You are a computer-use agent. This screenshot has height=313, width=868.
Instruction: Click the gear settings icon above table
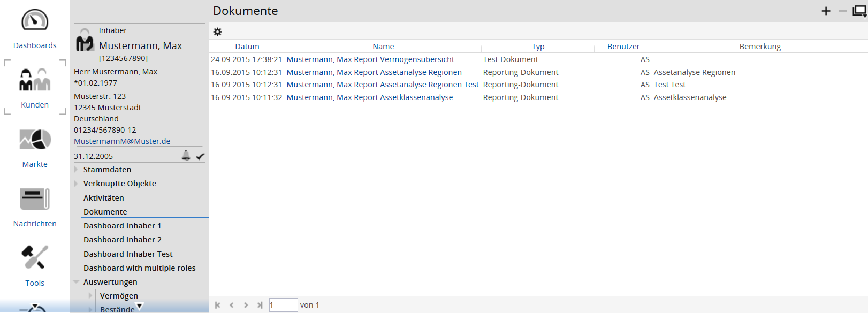[x=217, y=32]
